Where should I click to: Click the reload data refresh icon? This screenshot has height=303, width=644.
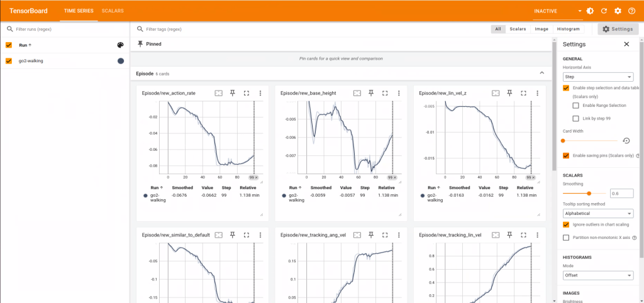pyautogui.click(x=604, y=11)
